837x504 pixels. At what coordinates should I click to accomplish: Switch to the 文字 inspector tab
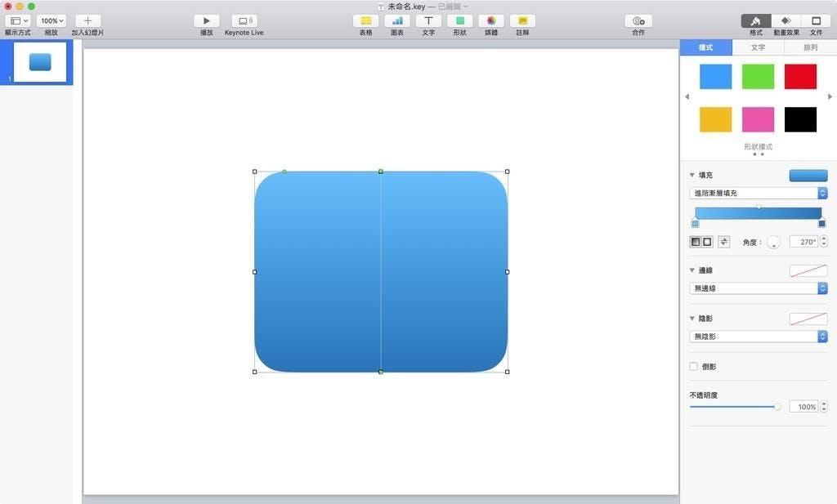(758, 48)
